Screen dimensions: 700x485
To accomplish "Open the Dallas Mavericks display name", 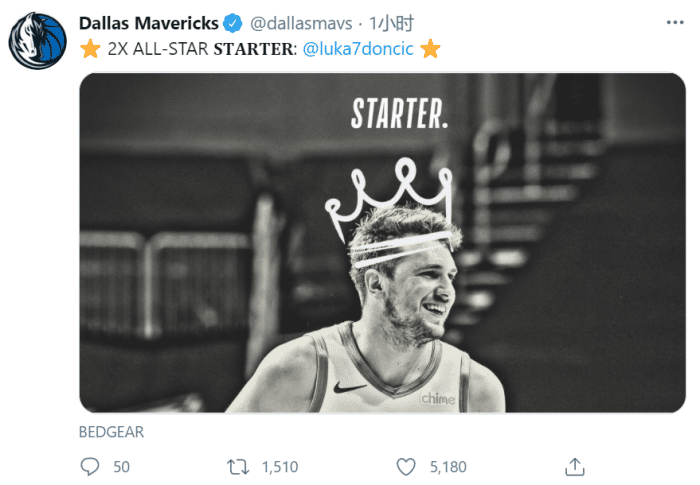I will click(x=148, y=23).
